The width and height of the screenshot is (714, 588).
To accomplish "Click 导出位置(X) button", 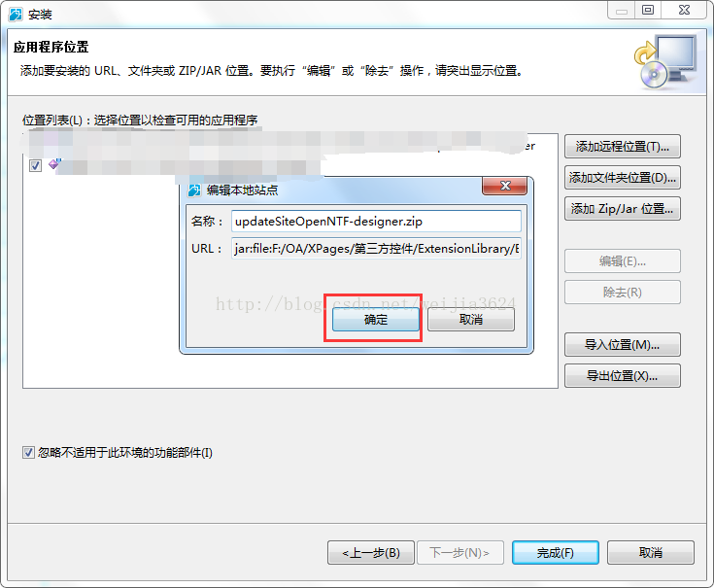I will (623, 376).
